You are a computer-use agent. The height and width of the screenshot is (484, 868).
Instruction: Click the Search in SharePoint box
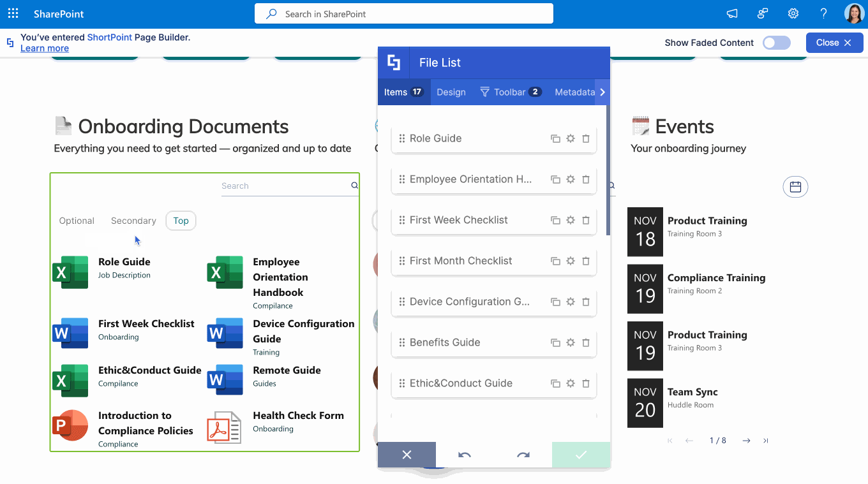point(404,13)
